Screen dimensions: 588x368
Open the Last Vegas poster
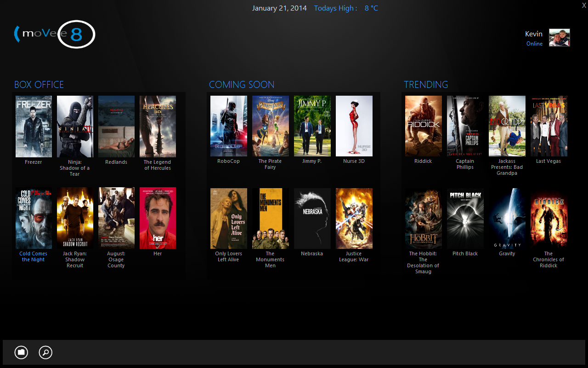[549, 126]
